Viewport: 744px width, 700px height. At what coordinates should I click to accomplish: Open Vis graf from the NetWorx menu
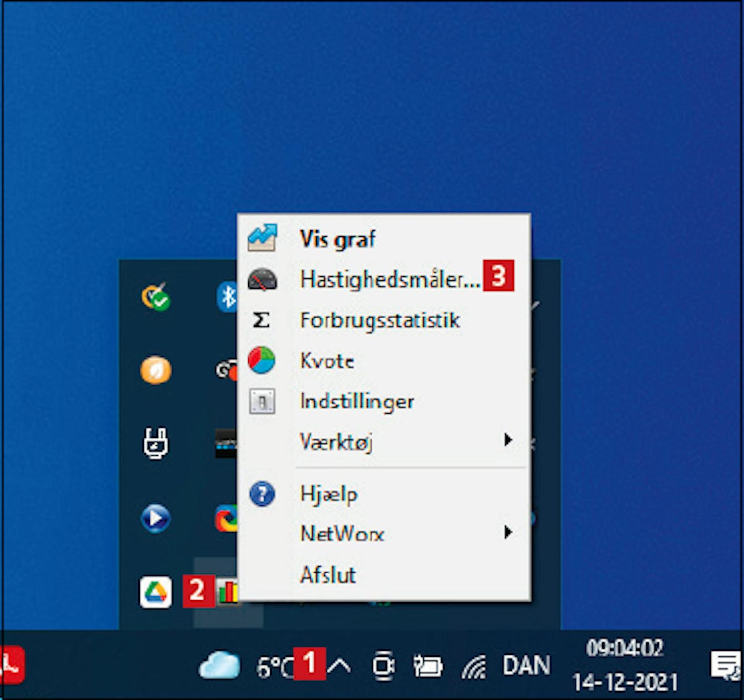383,239
